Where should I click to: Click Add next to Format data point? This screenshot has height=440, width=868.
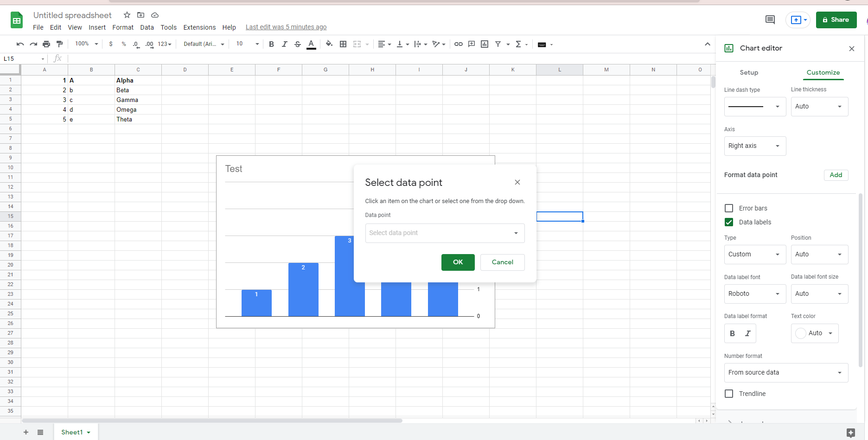tap(836, 175)
